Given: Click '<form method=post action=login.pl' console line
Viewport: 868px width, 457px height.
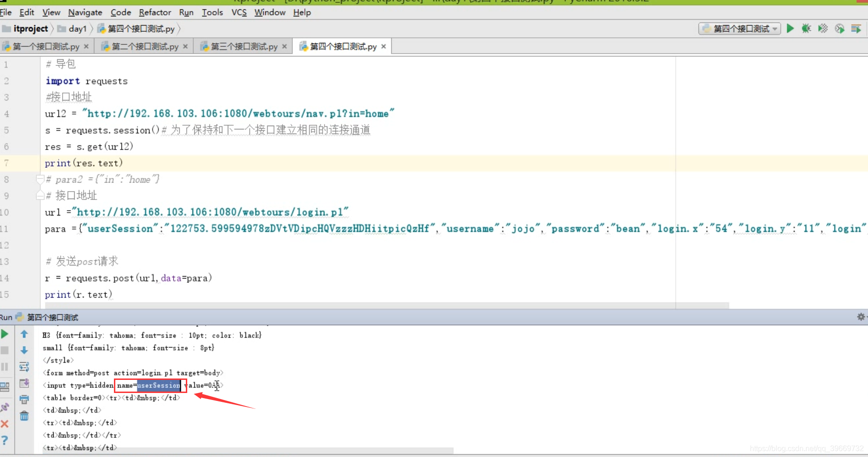Looking at the screenshot, I should pyautogui.click(x=133, y=373).
